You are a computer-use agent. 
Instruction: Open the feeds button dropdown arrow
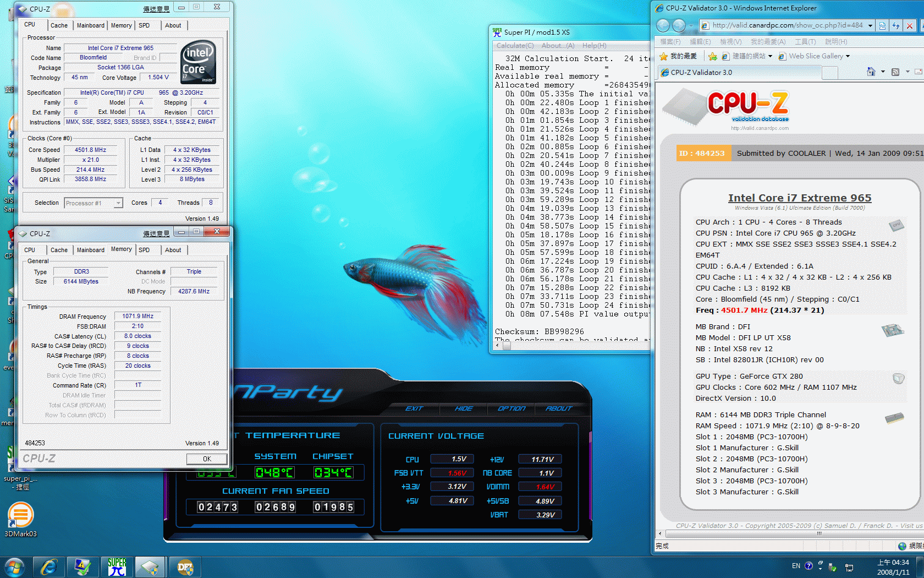coord(907,72)
